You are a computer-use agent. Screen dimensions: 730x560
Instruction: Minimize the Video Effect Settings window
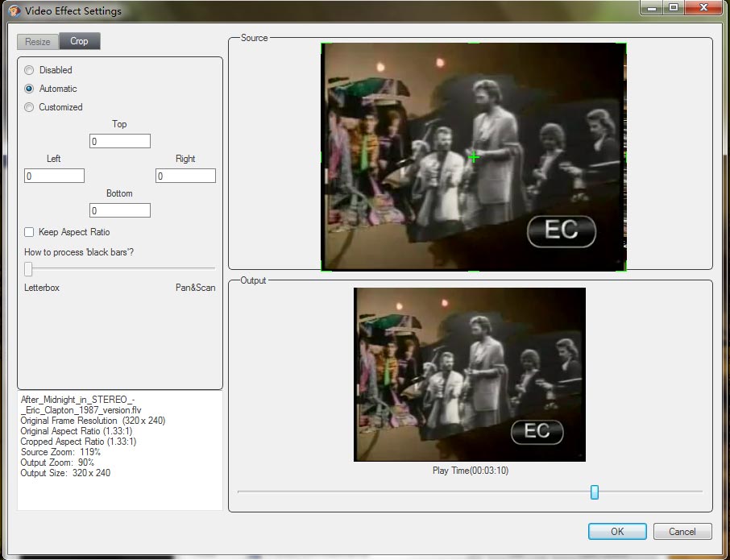point(652,8)
